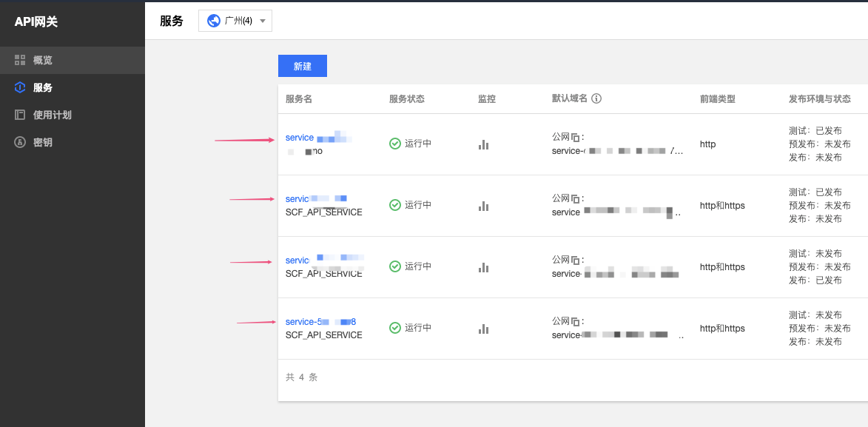This screenshot has width=868, height=427.
Task: Open 使用计划 sidebar item
Action: pyautogui.click(x=52, y=115)
